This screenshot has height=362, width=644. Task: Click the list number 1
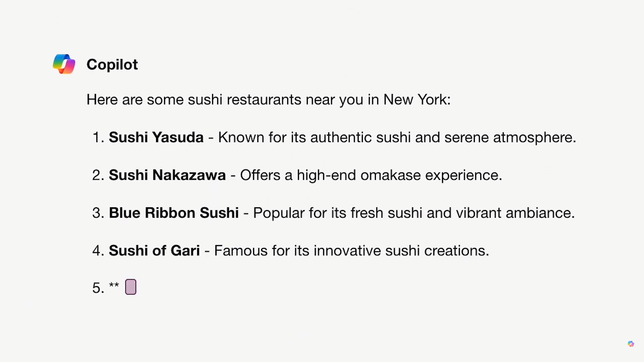98,138
